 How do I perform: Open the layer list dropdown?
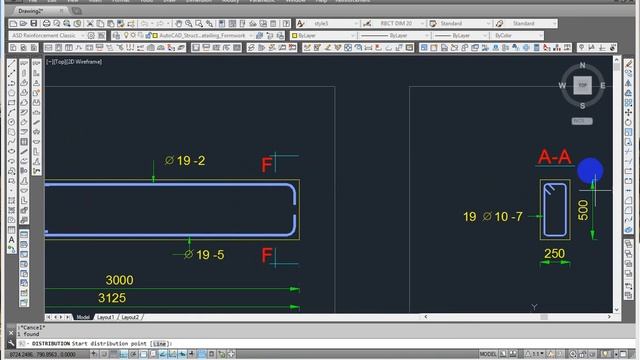(x=188, y=36)
